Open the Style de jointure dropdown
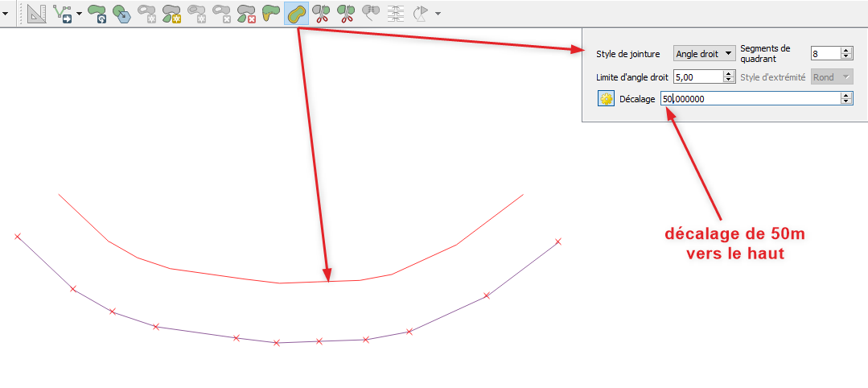The height and width of the screenshot is (388, 868). [x=704, y=54]
